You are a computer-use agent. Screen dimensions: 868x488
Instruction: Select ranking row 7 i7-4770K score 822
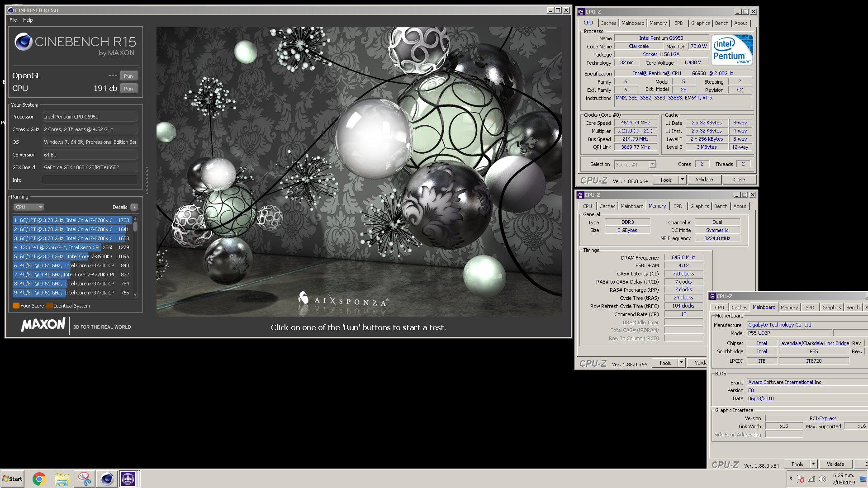72,275
